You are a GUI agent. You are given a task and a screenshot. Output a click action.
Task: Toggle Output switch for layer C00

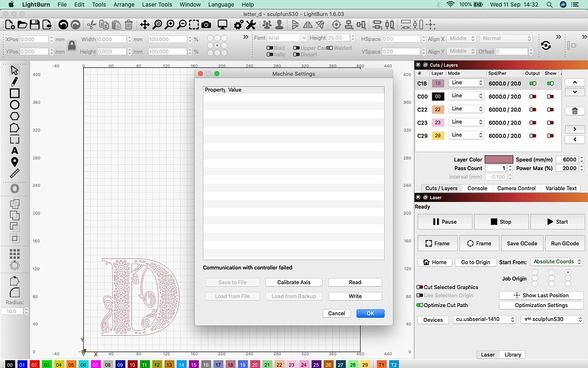click(532, 97)
